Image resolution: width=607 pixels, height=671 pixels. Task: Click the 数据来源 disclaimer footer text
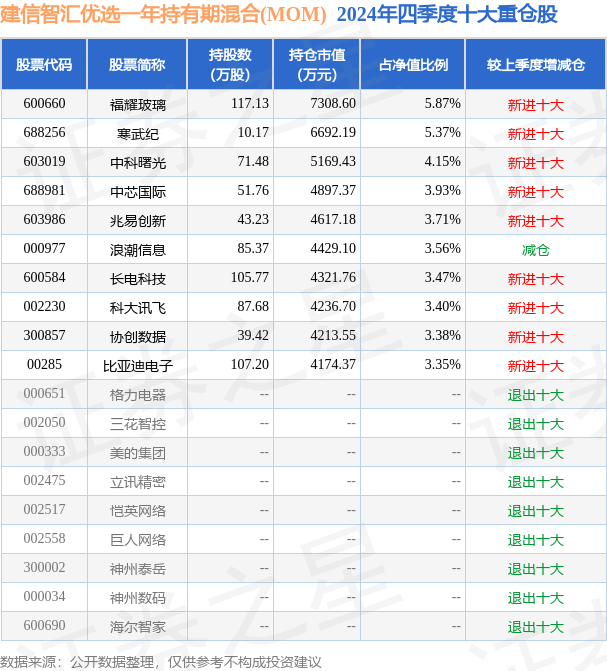(x=161, y=662)
